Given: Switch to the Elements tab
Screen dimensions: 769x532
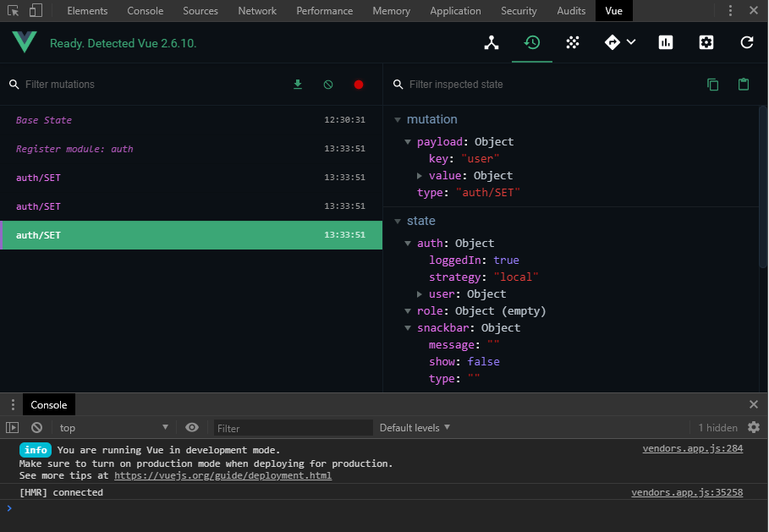Looking at the screenshot, I should [87, 11].
